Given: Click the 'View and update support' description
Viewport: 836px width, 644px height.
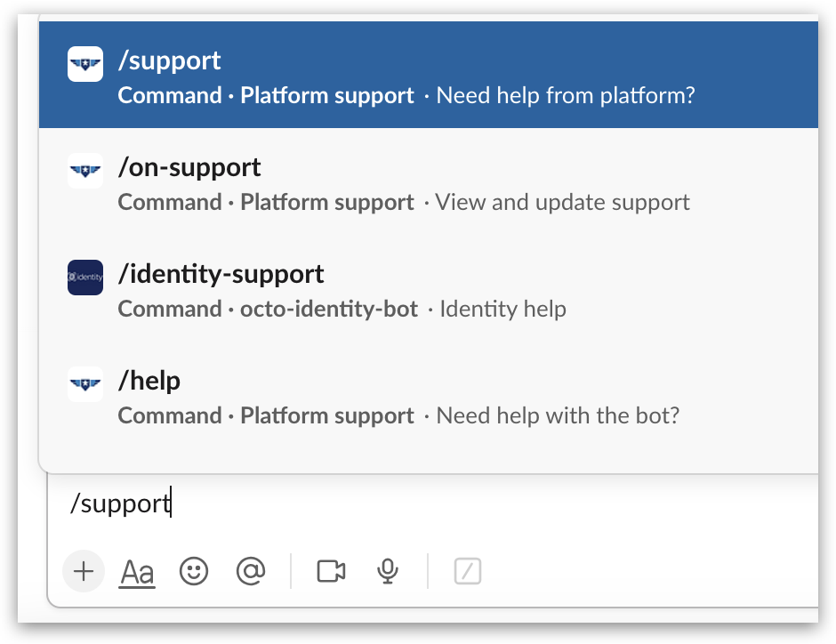Looking at the screenshot, I should 560,202.
